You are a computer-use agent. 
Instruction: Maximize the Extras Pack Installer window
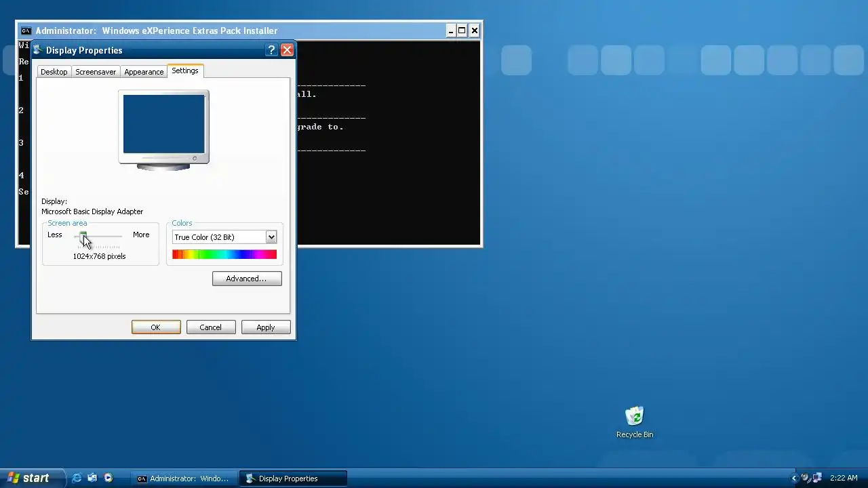click(462, 30)
